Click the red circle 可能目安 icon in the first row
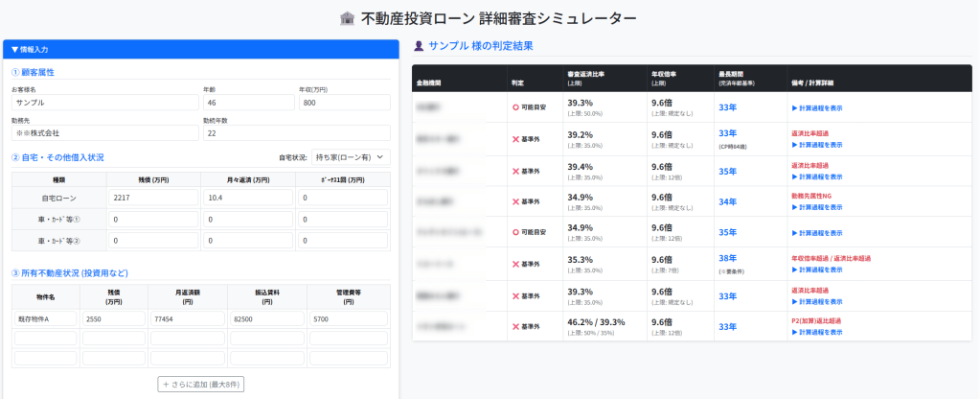The height and width of the screenshot is (399, 980). (x=515, y=106)
